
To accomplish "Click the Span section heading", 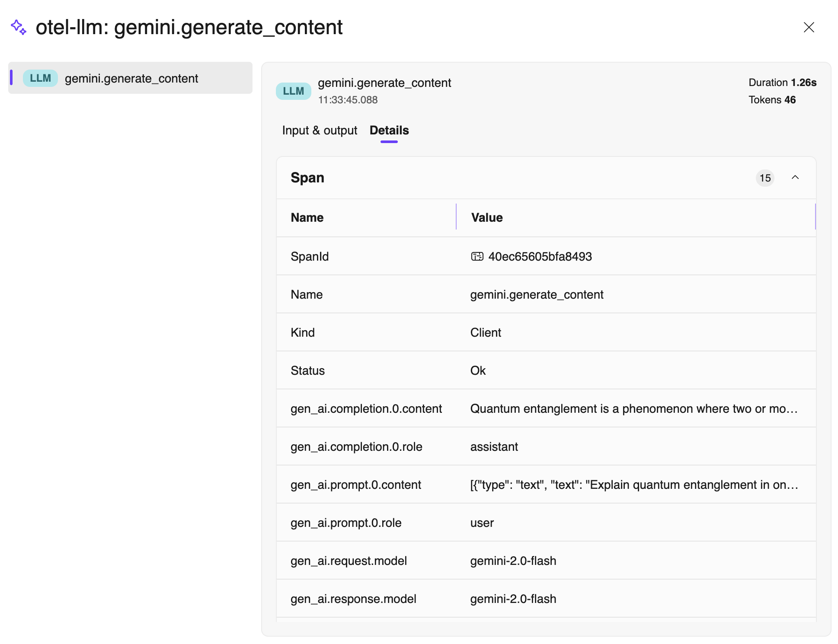I will click(307, 178).
